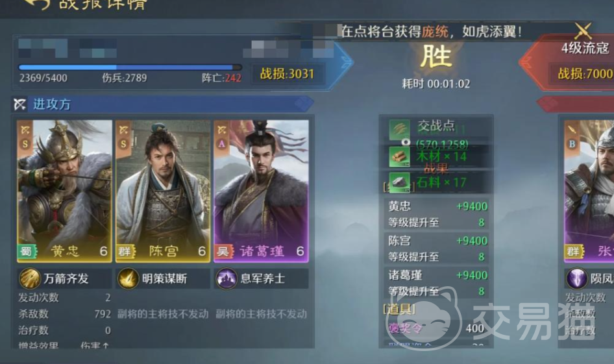Open the 万箭齐发 skill icon

(x=30, y=278)
